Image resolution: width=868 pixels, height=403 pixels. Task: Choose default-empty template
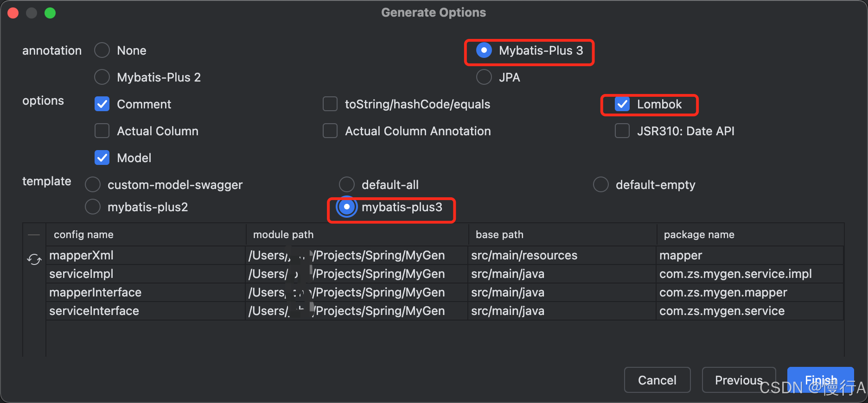(601, 184)
